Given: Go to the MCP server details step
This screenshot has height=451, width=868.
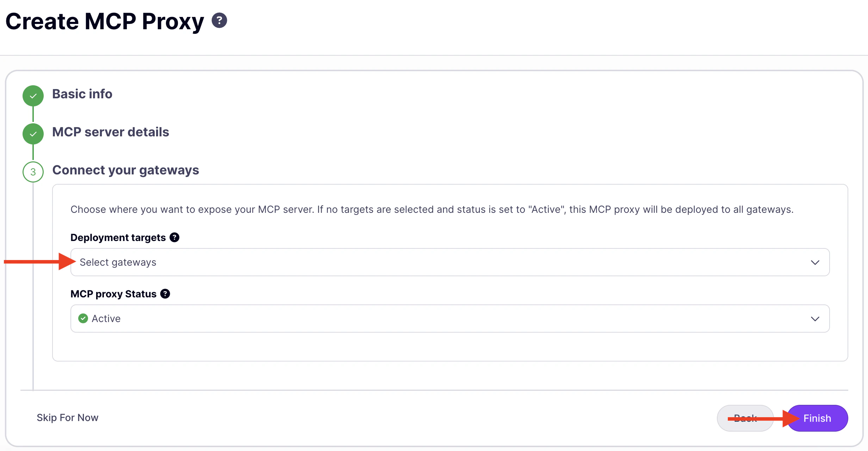Looking at the screenshot, I should tap(111, 132).
